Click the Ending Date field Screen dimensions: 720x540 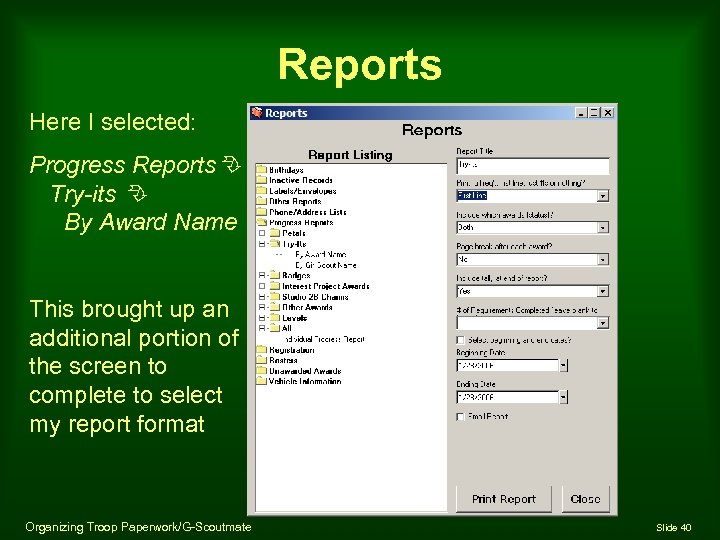click(507, 397)
